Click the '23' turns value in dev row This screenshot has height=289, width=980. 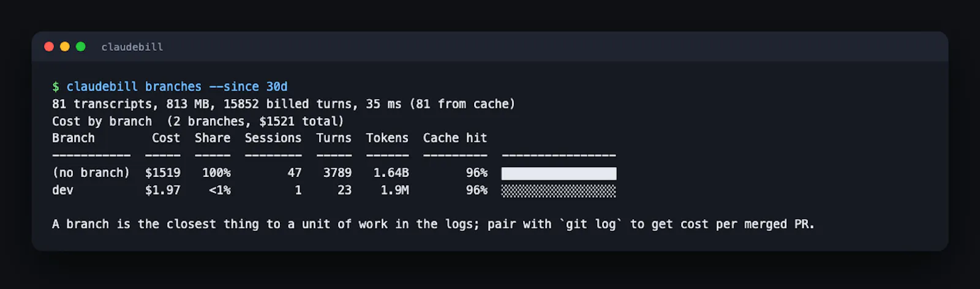[x=345, y=190]
